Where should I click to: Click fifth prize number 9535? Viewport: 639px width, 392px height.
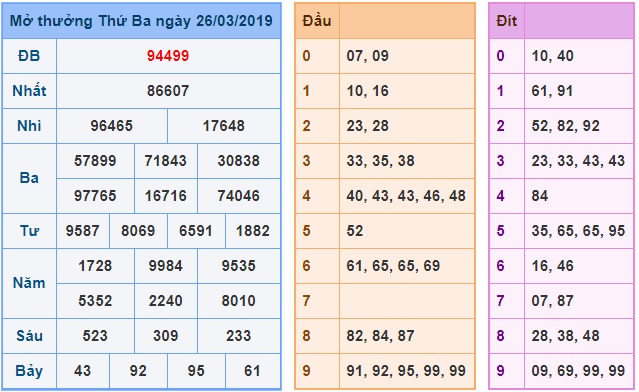click(x=239, y=266)
